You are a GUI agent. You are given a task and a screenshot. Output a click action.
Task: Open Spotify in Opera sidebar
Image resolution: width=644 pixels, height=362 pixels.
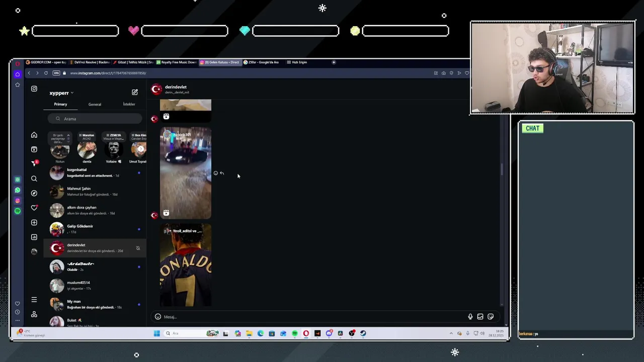[x=18, y=211]
